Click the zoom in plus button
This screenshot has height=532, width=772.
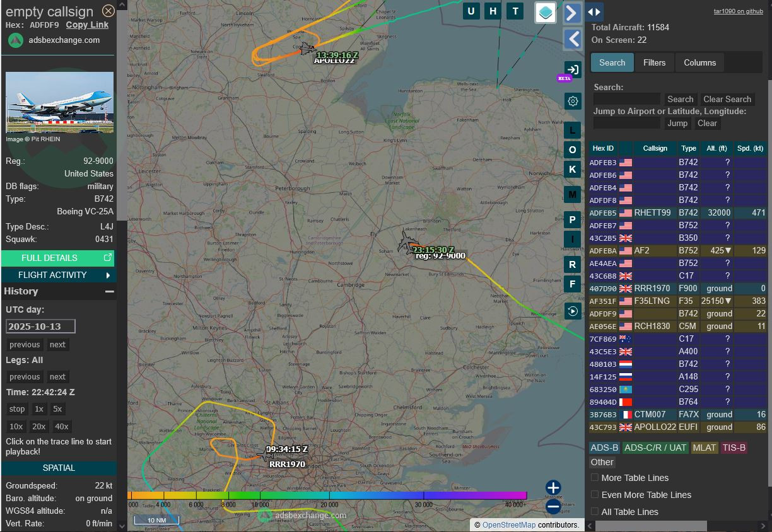[x=553, y=487]
